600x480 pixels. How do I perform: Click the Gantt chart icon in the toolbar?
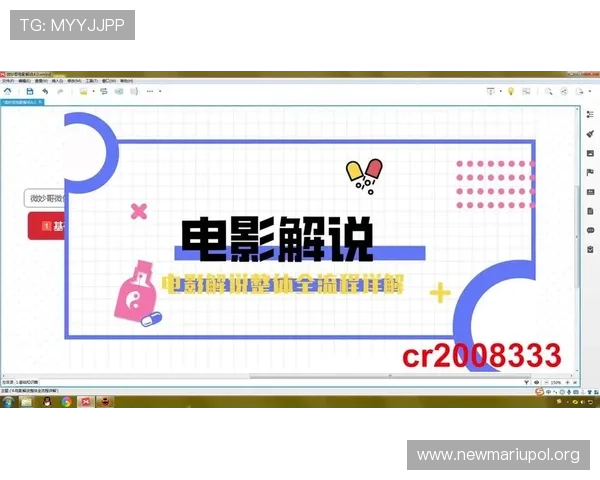point(527,91)
